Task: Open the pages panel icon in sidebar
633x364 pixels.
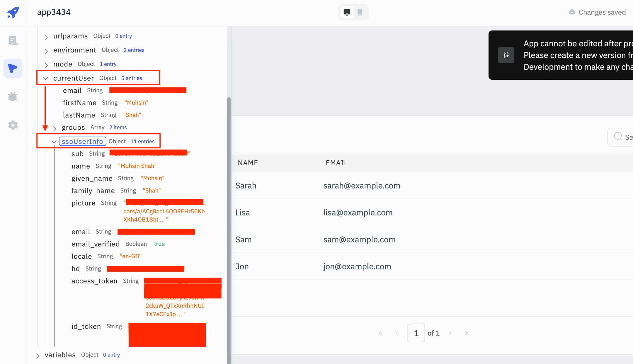Action: tap(13, 40)
